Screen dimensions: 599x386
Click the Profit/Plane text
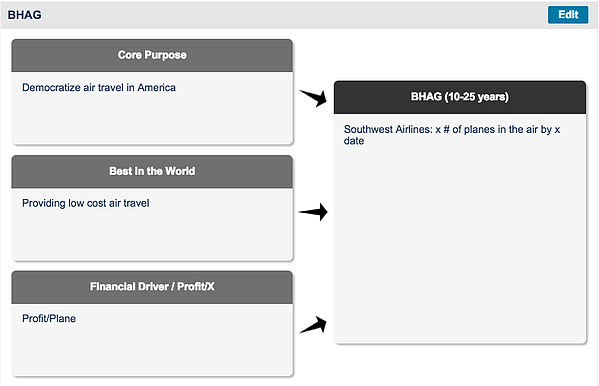point(49,318)
